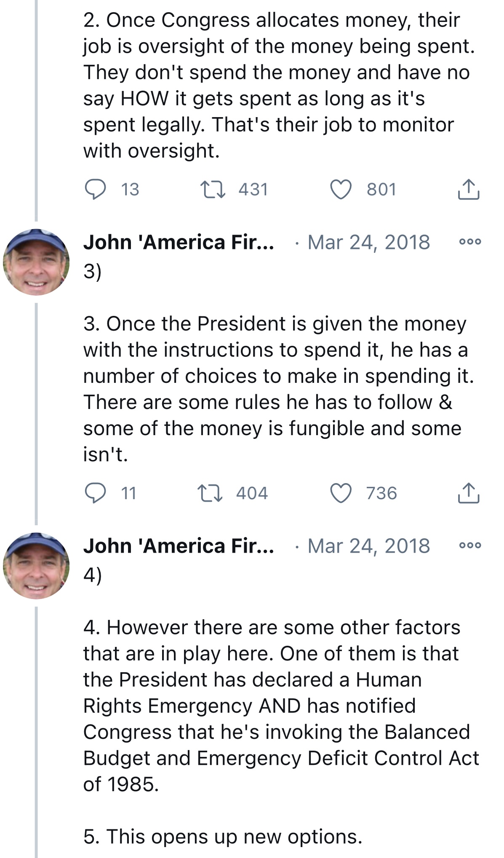
Task: Open profile picture beside tweet 3)
Action: click(x=36, y=262)
